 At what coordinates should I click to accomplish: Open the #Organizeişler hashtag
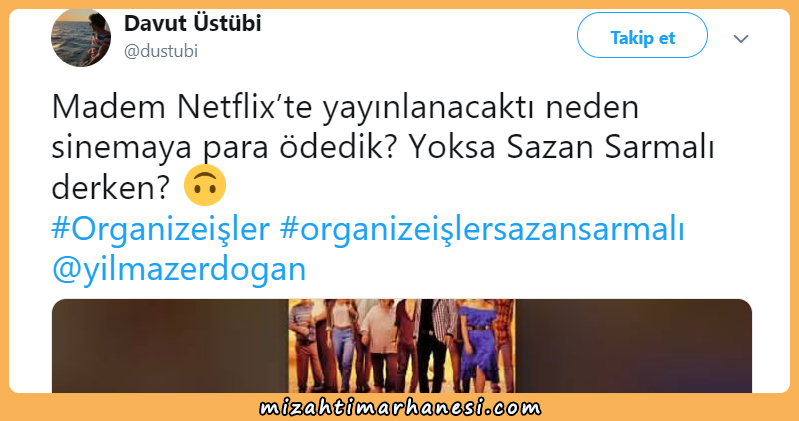coord(161,229)
